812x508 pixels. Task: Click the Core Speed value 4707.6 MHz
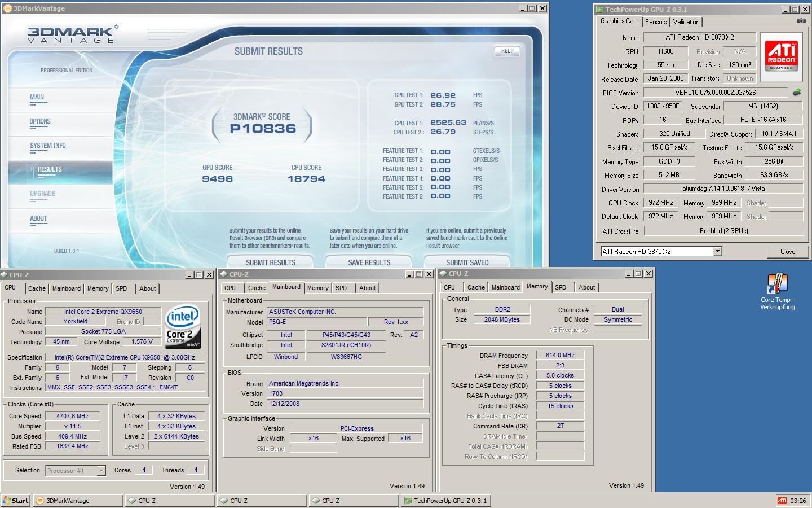(x=73, y=416)
